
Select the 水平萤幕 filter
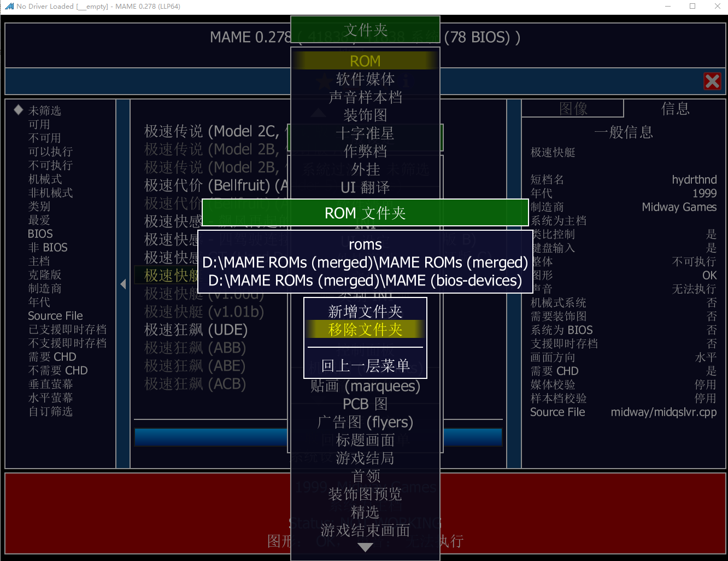pyautogui.click(x=50, y=398)
